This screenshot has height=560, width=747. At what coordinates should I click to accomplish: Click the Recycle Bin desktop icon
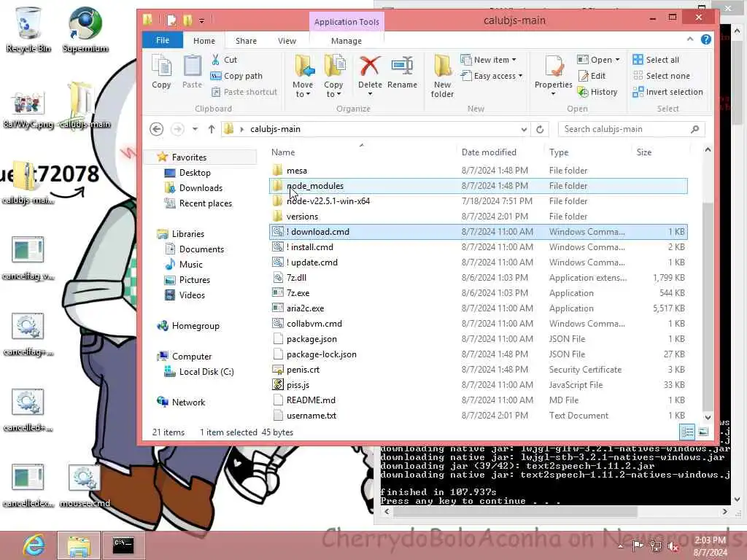click(28, 29)
